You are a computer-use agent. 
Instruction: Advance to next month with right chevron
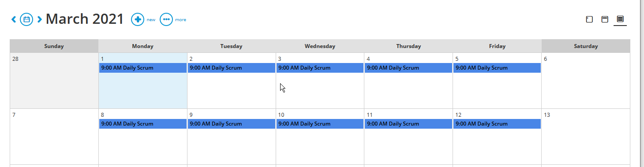tap(40, 19)
